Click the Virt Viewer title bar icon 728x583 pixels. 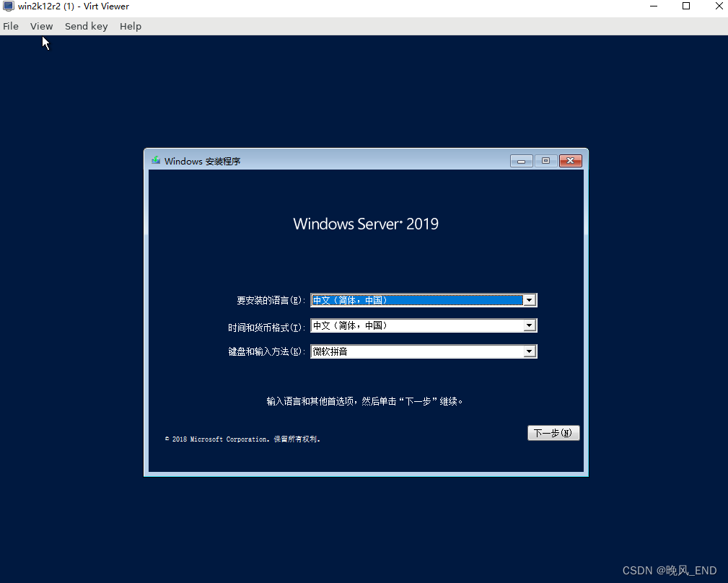(x=7, y=6)
